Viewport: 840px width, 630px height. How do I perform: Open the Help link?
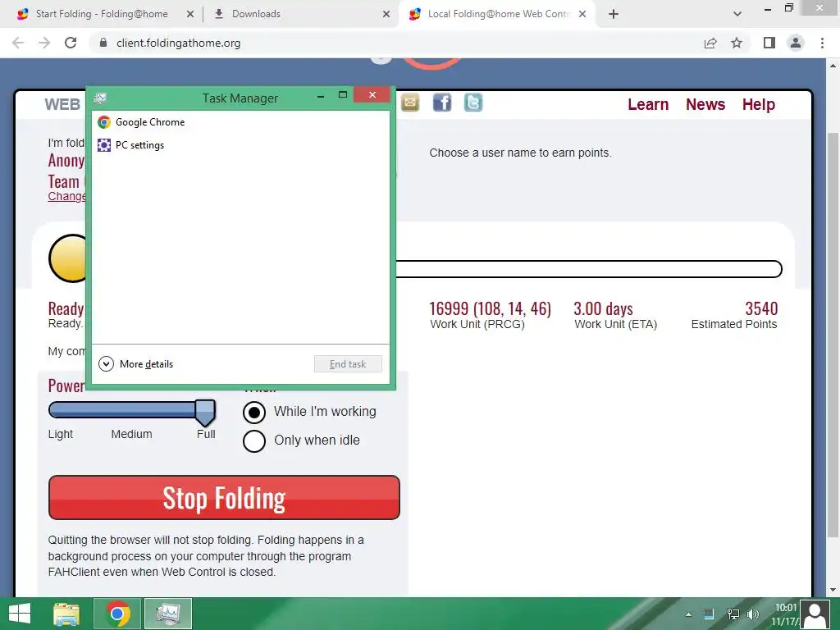(759, 104)
